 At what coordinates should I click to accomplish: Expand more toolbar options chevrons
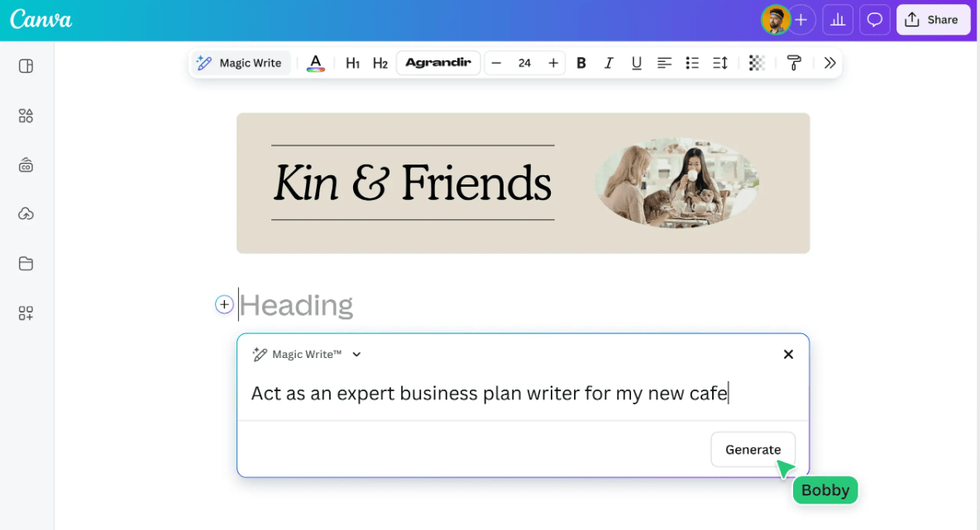click(830, 63)
